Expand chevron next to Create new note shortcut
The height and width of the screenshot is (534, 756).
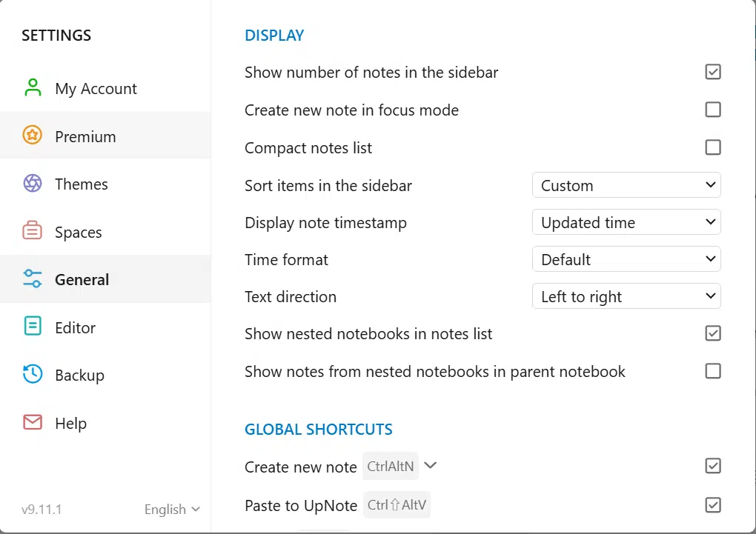[430, 466]
